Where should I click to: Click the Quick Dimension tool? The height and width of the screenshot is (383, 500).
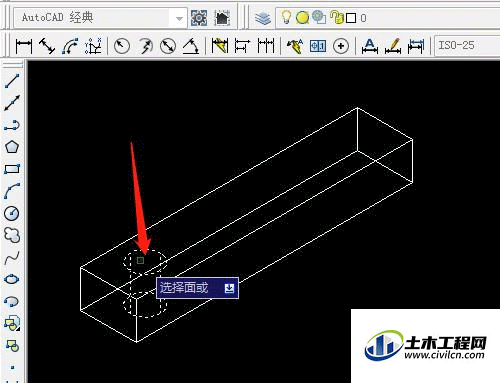(x=220, y=46)
